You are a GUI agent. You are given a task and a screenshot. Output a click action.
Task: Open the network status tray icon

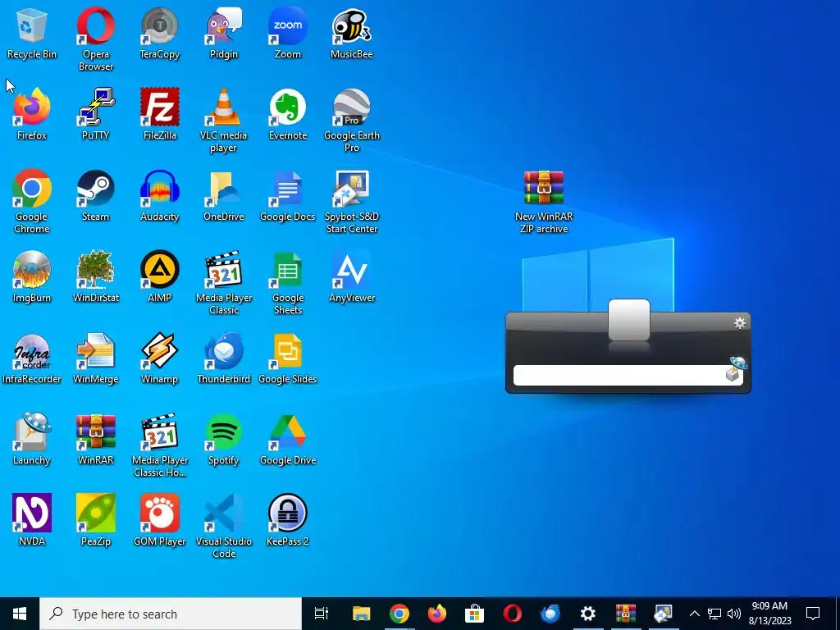[714, 614]
